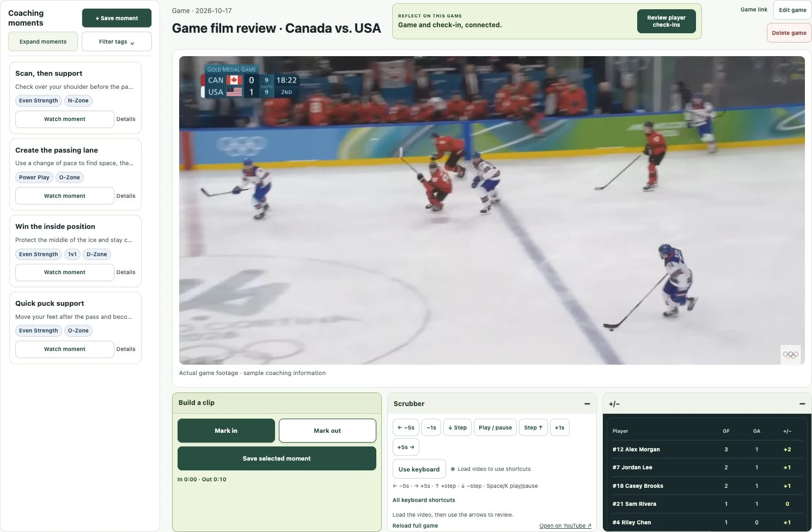Click the game video frame

click(492, 210)
